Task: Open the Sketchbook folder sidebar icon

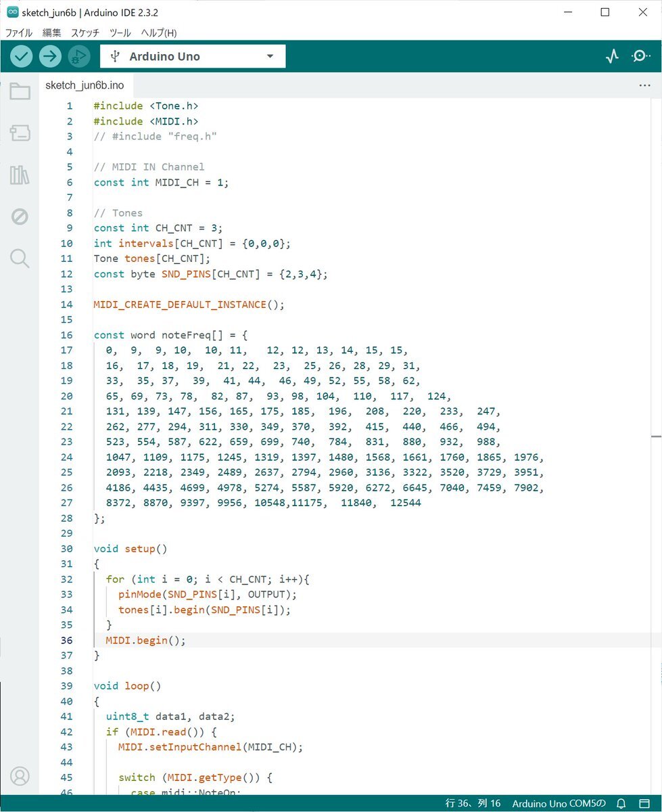Action: coord(20,91)
